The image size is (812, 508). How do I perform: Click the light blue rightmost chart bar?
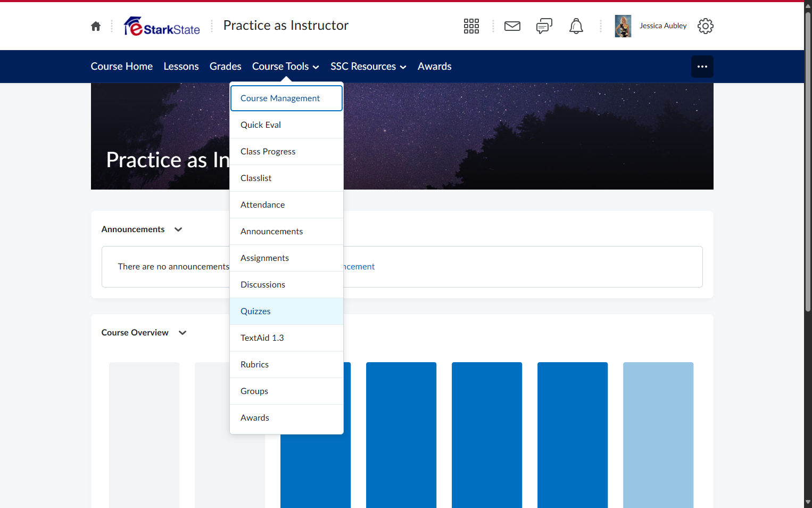(658, 435)
